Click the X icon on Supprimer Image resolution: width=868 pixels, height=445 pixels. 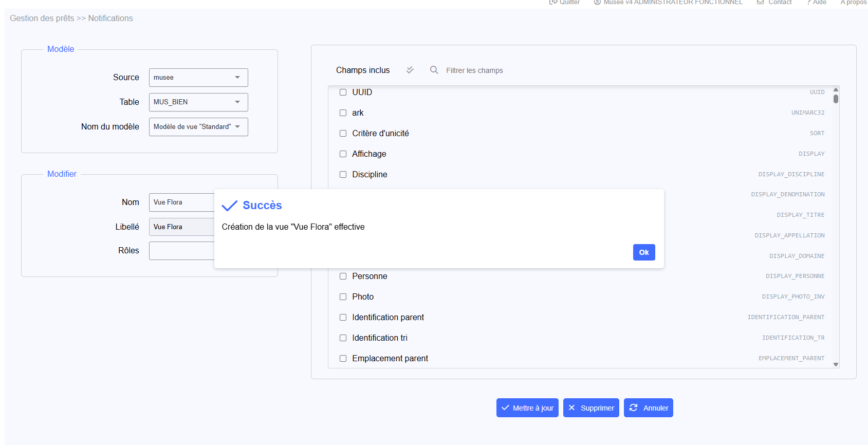572,407
